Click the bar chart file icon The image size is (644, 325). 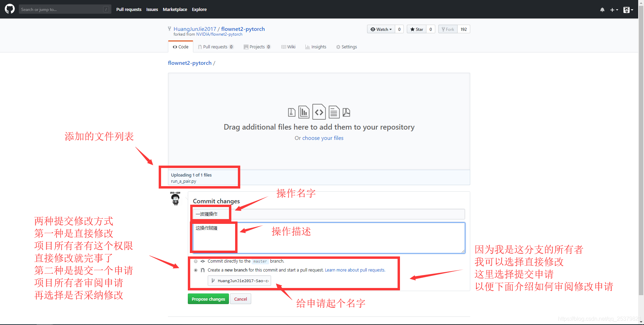304,112
